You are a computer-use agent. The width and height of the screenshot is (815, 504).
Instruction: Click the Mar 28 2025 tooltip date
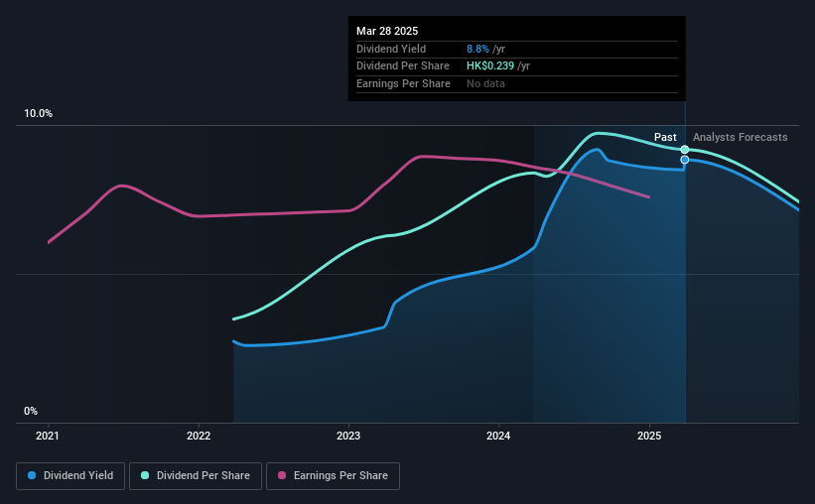[387, 31]
